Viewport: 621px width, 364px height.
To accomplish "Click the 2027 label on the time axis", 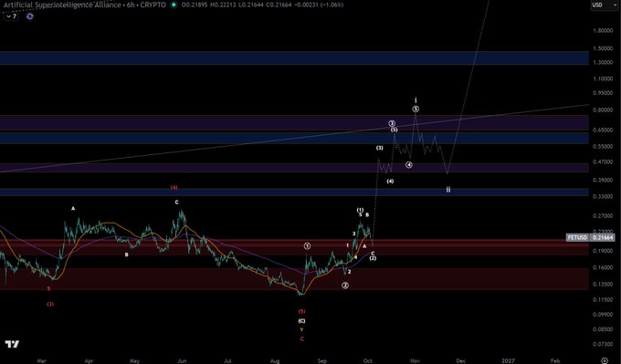I will point(508,360).
